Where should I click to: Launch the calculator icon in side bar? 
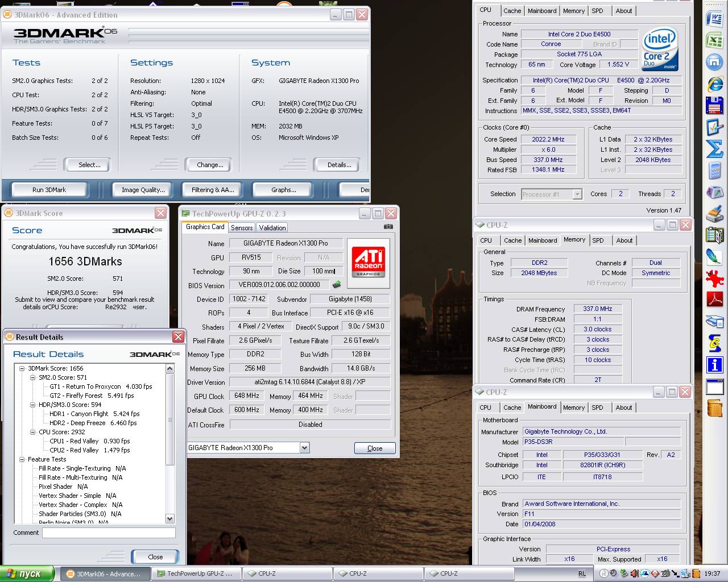[x=714, y=171]
